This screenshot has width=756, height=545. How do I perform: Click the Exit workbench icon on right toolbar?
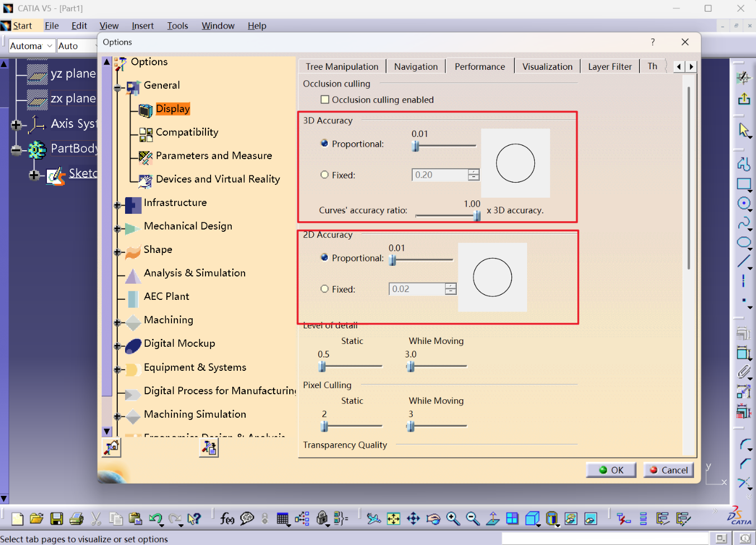pos(744,99)
